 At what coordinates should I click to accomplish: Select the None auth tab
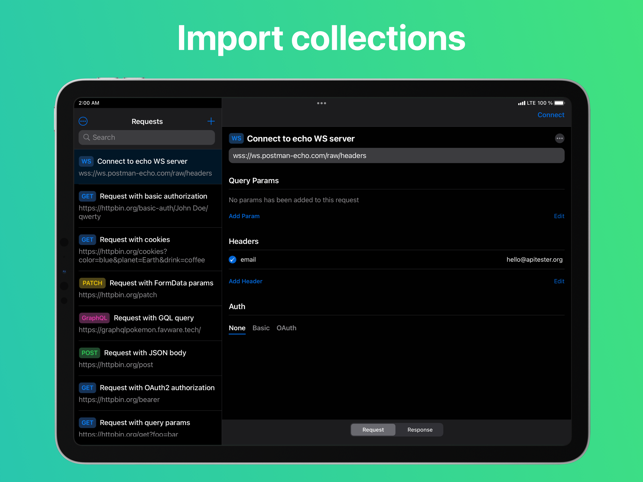(x=237, y=328)
